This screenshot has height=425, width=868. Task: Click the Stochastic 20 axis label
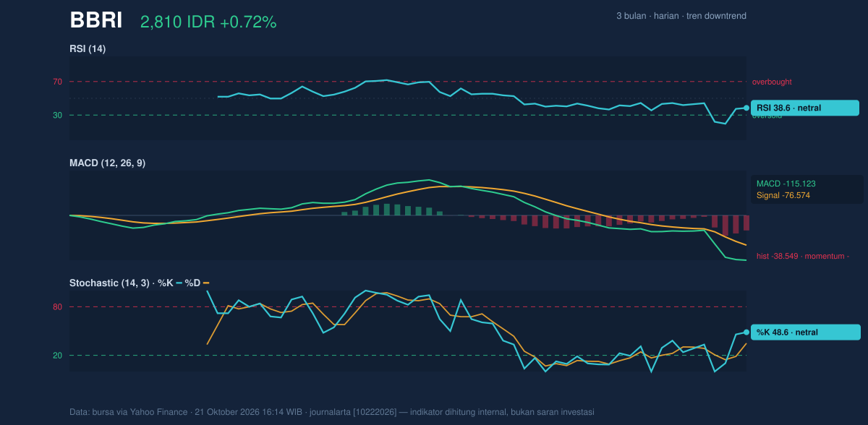[x=57, y=355]
